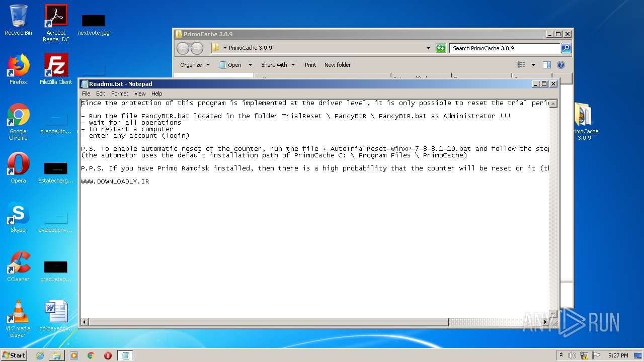Click Search PrimoCache 3.0.9 field
This screenshot has width=644, height=362.
coord(505,48)
